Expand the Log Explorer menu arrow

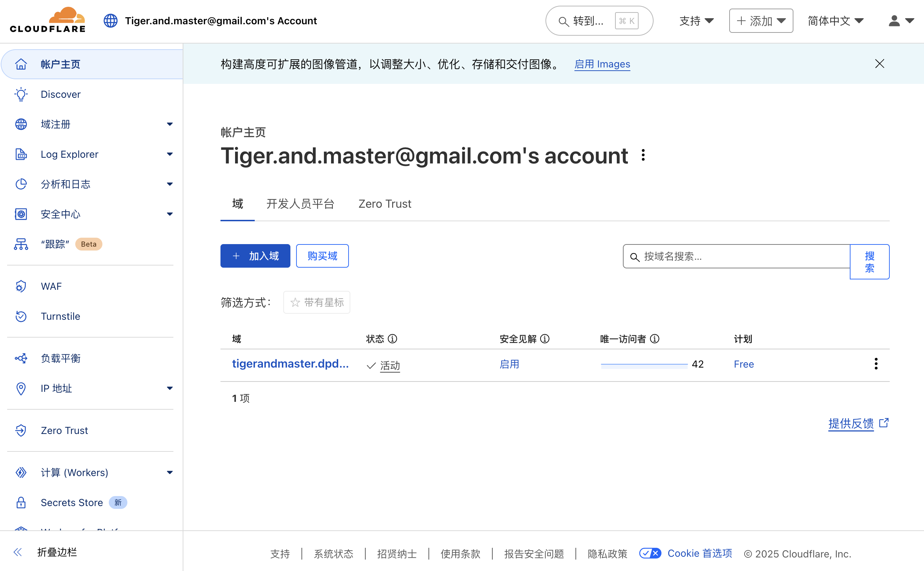[x=170, y=154]
